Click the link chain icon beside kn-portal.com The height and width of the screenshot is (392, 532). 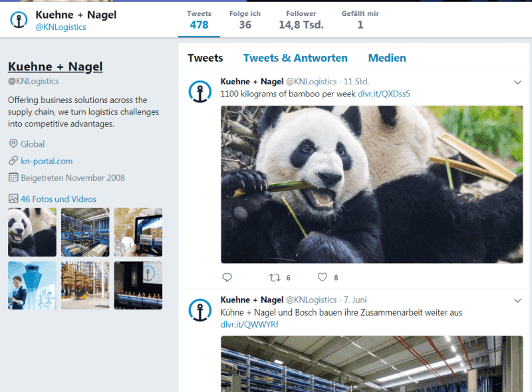tap(13, 160)
